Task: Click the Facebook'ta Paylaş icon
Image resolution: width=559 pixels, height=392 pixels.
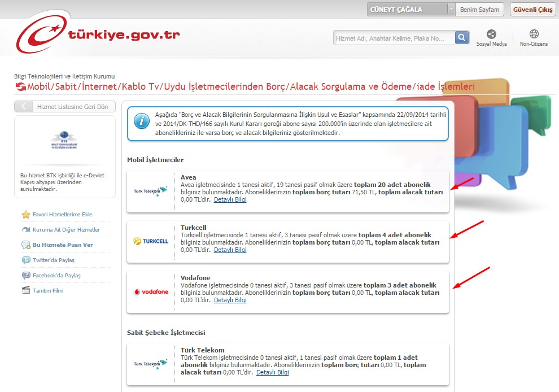Action: coord(26,276)
